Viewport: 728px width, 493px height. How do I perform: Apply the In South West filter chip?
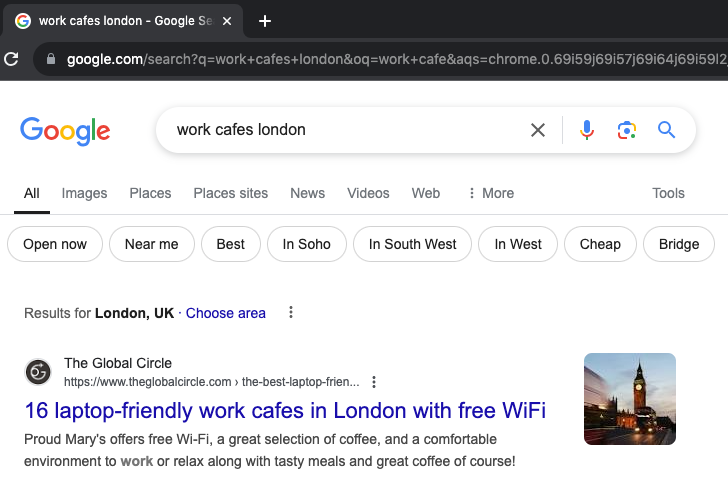coord(412,244)
